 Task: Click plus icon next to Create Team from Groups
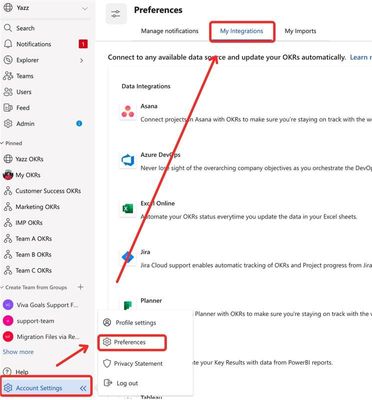pos(80,287)
